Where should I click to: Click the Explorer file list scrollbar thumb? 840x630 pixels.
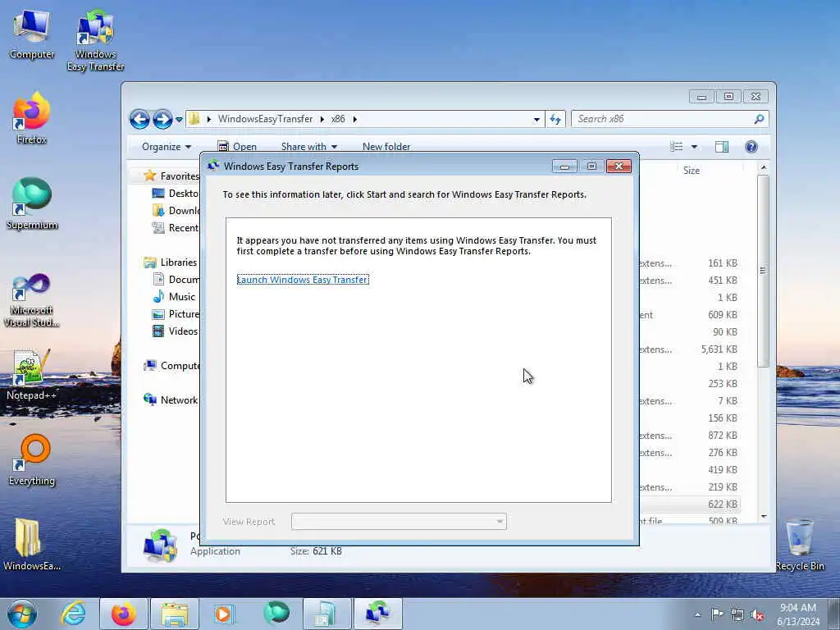coord(763,271)
